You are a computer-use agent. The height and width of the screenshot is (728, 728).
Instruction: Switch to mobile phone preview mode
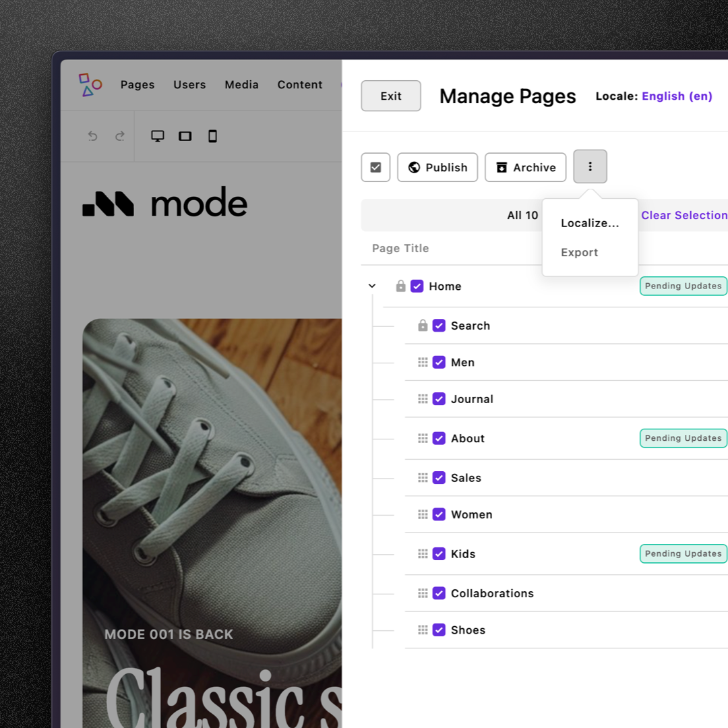212,135
